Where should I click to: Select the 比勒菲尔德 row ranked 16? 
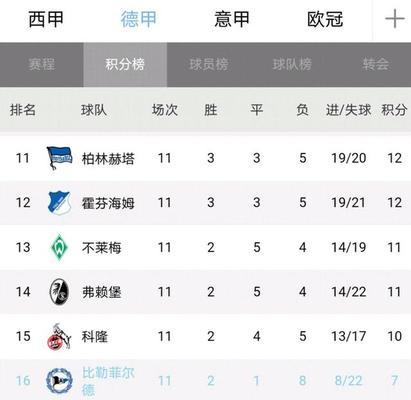point(205,380)
